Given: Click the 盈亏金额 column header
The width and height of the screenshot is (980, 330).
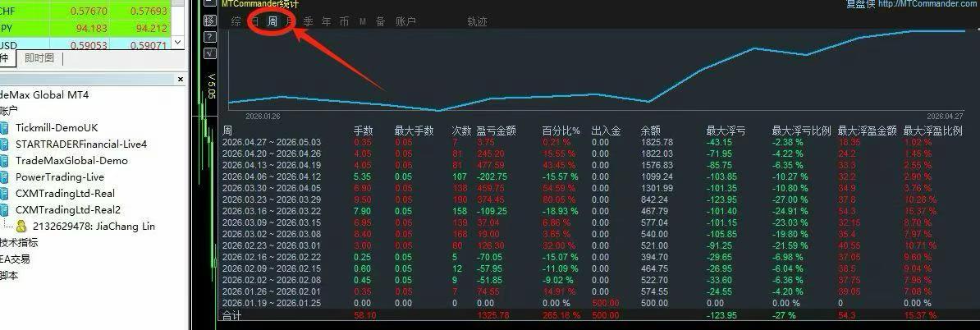Looking at the screenshot, I should pyautogui.click(x=497, y=131).
